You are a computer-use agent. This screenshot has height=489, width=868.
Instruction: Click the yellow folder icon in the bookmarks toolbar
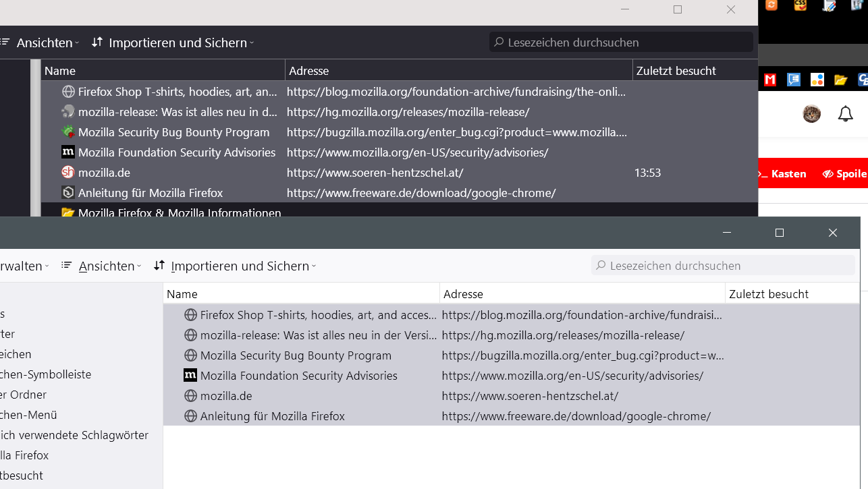coord(840,80)
